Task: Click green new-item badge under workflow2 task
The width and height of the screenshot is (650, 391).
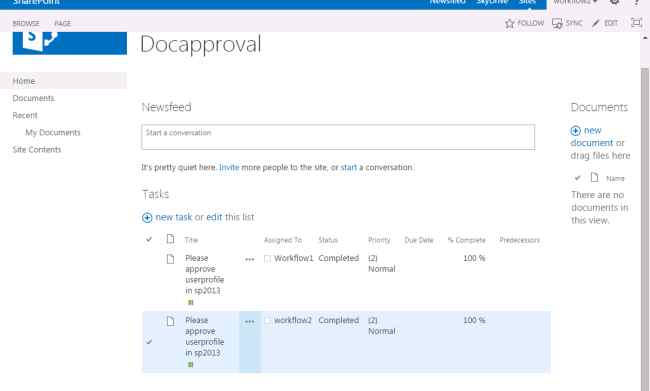Action: 191,365
